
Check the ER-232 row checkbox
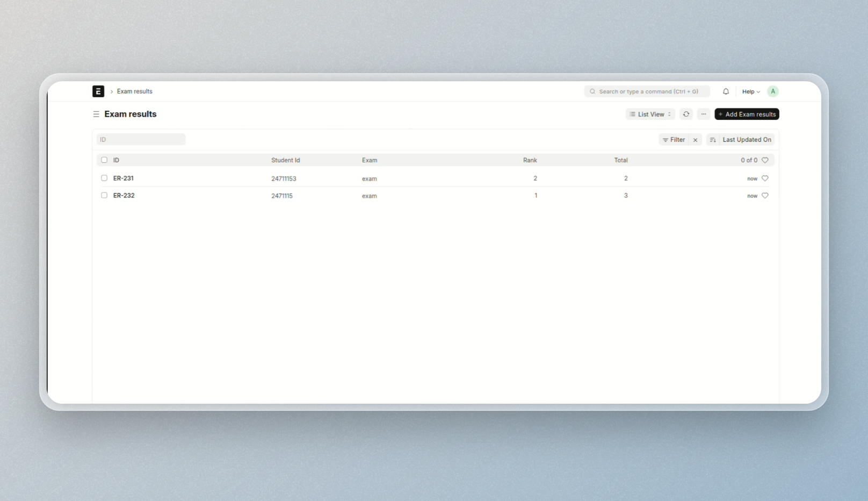click(104, 195)
